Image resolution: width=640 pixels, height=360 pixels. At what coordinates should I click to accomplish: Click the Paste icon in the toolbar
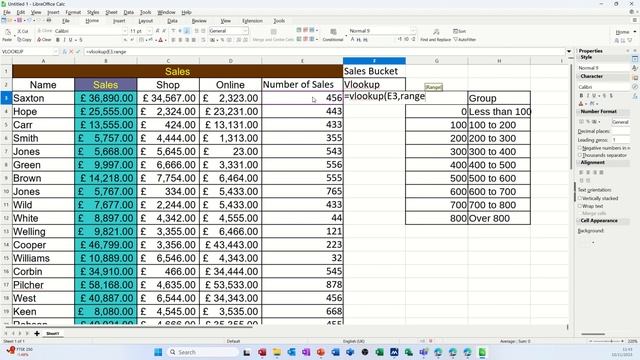[x=7, y=35]
